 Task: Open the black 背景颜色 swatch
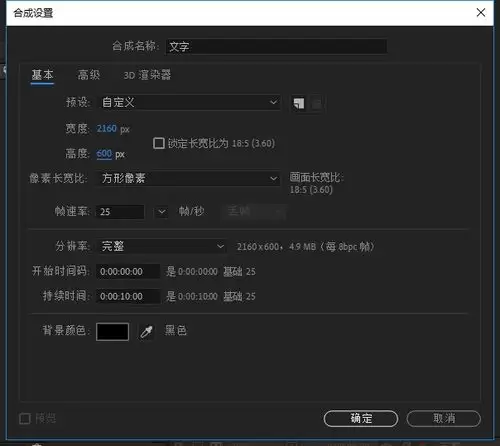[x=112, y=332]
